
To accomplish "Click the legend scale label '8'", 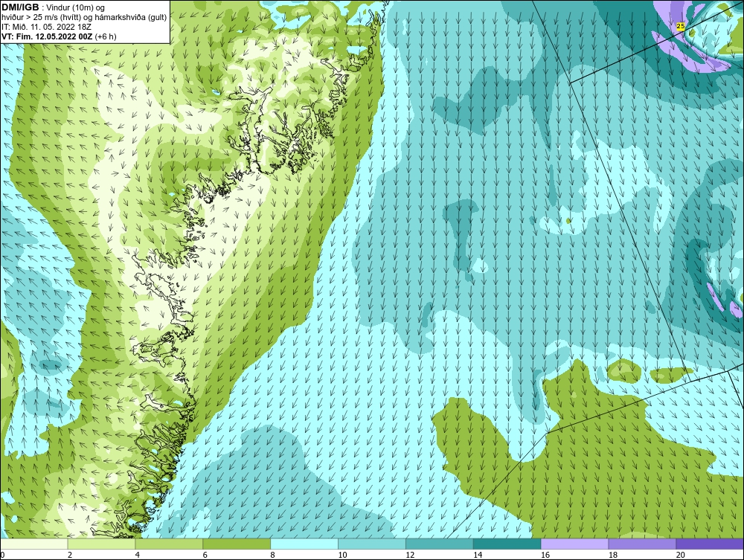I will pyautogui.click(x=272, y=555).
